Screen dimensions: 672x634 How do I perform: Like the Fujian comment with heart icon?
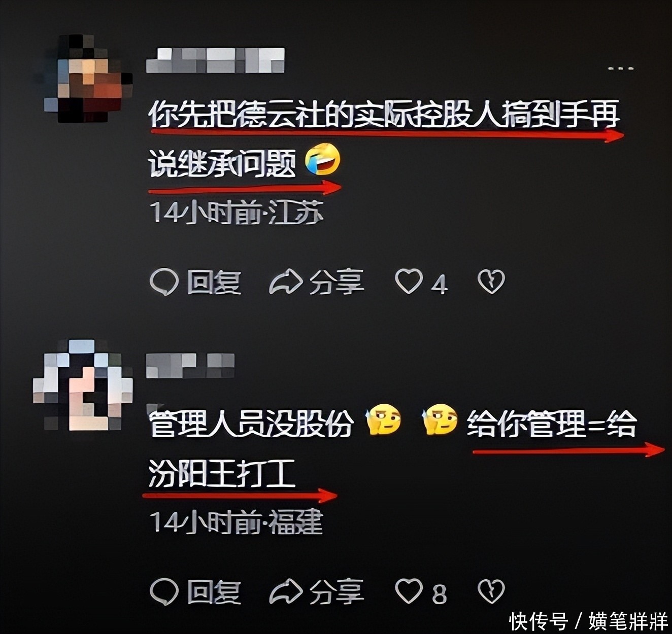(409, 591)
